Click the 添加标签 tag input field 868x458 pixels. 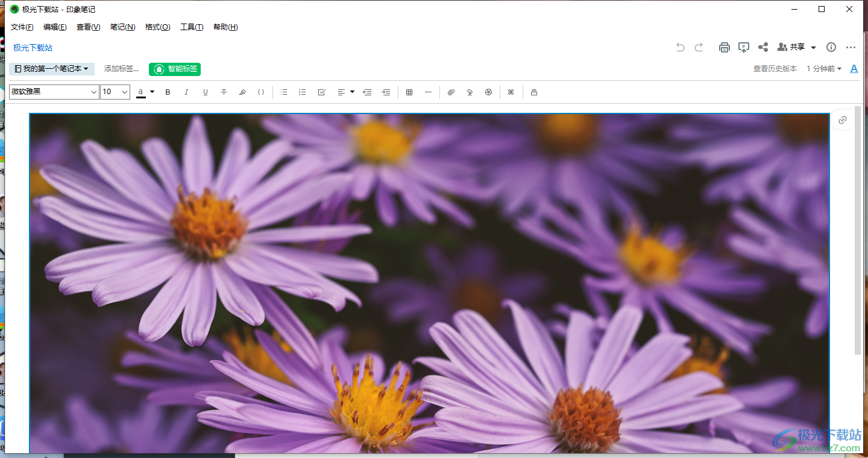(121, 69)
